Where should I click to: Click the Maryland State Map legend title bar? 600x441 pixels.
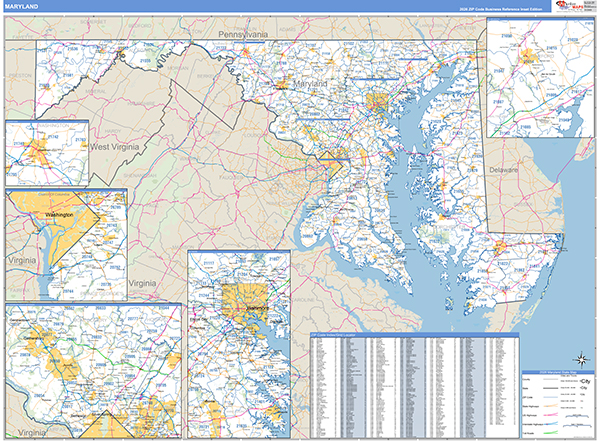click(x=558, y=372)
